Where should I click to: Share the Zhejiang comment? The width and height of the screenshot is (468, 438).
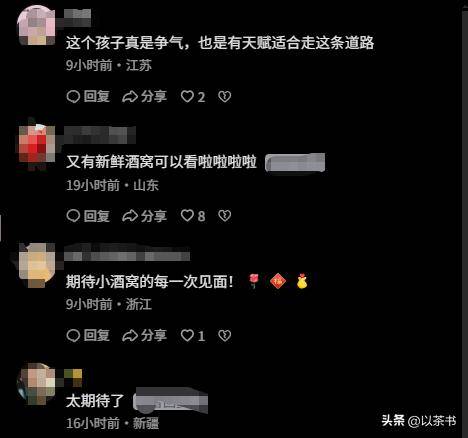(x=144, y=335)
